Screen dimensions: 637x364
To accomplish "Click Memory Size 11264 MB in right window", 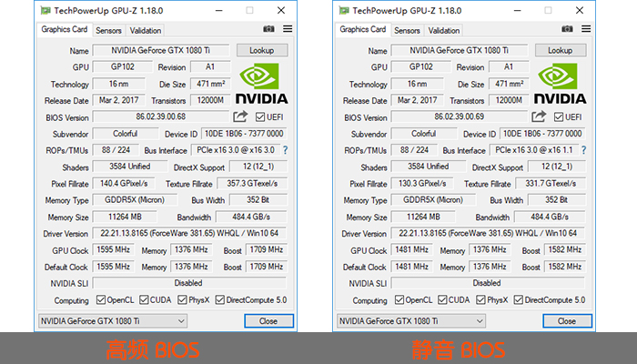I will tap(423, 217).
